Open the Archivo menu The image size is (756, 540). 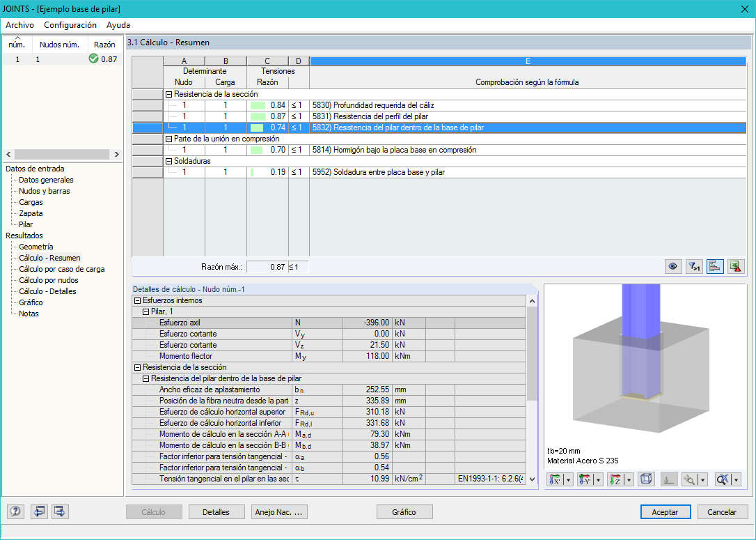tap(19, 25)
